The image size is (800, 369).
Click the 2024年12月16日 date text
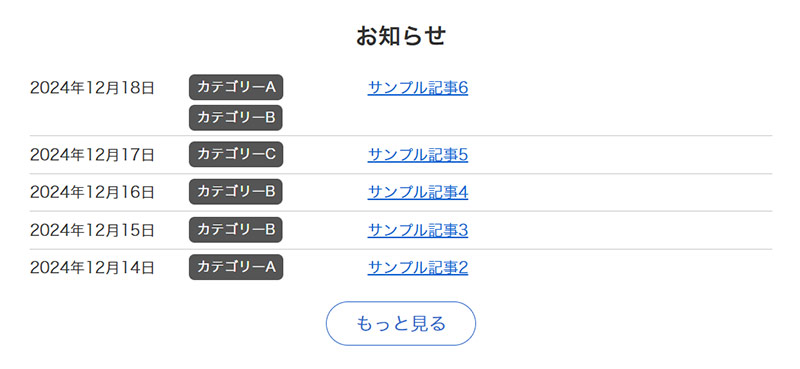[x=92, y=192]
